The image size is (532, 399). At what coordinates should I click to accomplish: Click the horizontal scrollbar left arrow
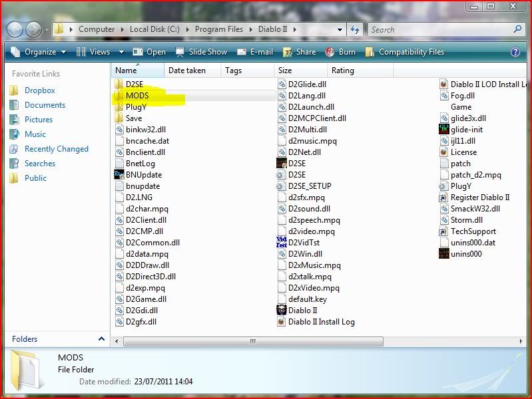pyautogui.click(x=117, y=341)
